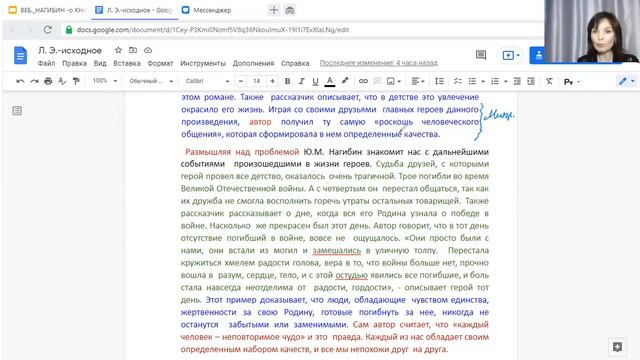Click the font size field showing 14
The image size is (640, 360).
click(x=256, y=81)
